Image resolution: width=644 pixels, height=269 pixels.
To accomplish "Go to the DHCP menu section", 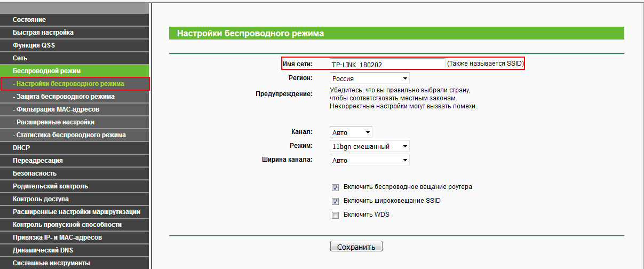I will coord(75,148).
